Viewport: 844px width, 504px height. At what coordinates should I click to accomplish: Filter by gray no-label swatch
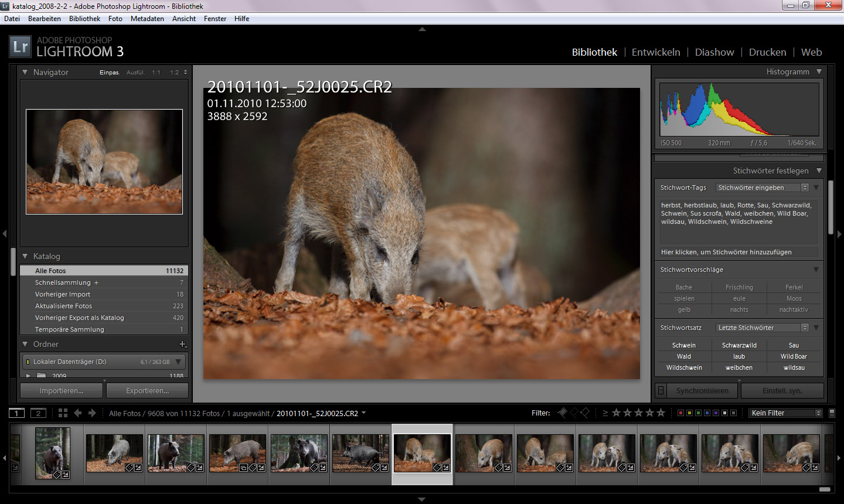coord(733,413)
